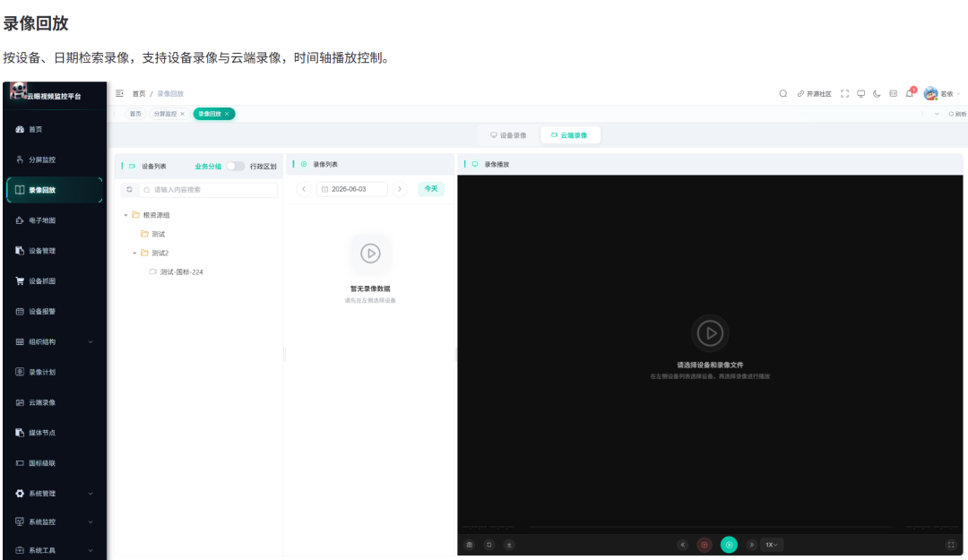This screenshot has height=560, width=968.
Task: Expand the 系统监控 sidebar menu
Action: click(54, 521)
